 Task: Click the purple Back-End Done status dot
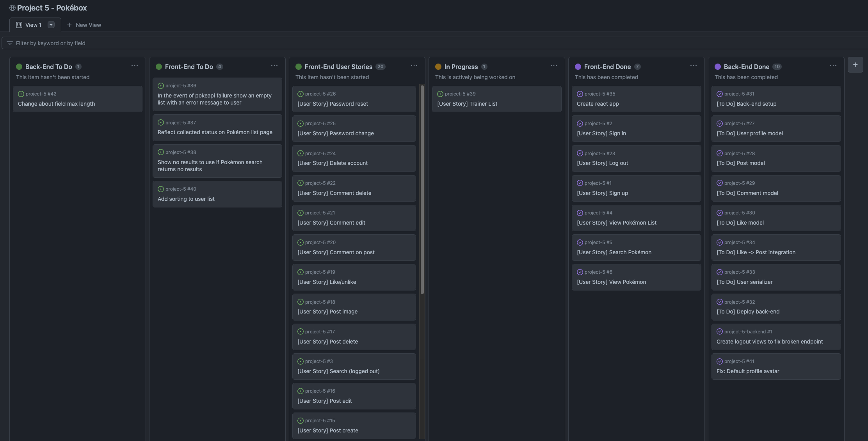tap(718, 67)
